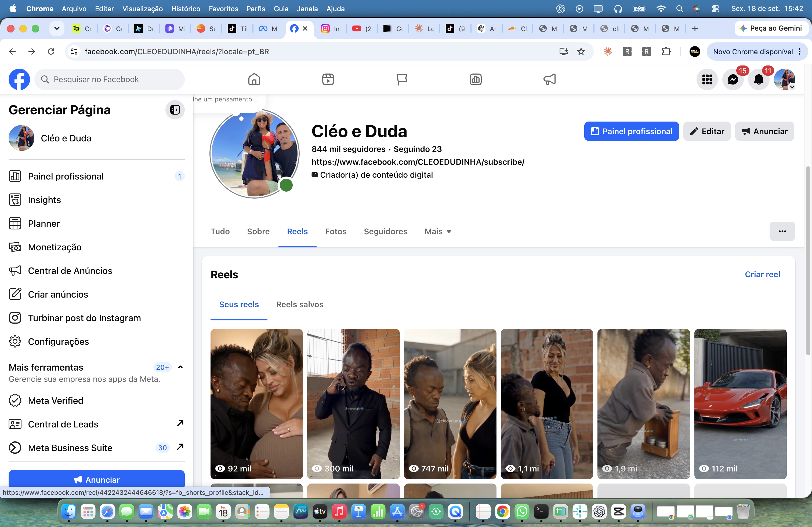The width and height of the screenshot is (812, 527).
Task: Collapse the Gerenciar Página sidebar
Action: 175,110
